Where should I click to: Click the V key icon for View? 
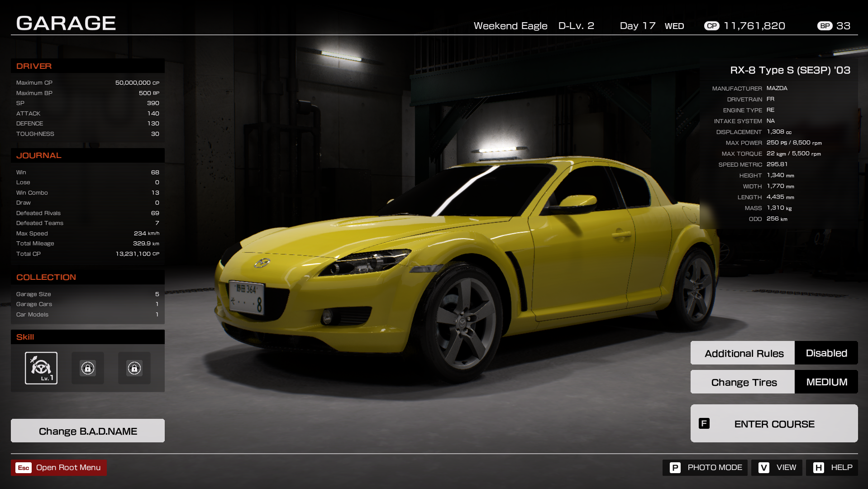[764, 468]
